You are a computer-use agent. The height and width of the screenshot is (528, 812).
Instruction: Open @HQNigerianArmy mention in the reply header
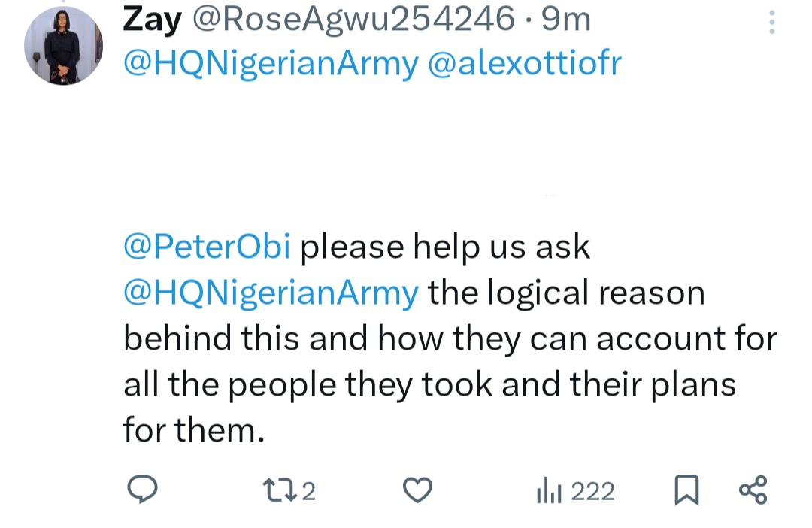[x=271, y=64]
